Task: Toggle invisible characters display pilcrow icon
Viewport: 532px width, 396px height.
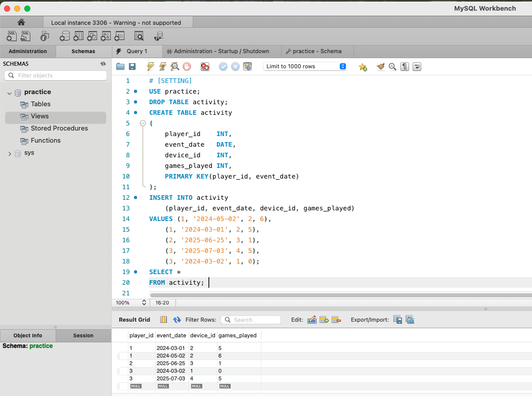Action: click(x=405, y=67)
